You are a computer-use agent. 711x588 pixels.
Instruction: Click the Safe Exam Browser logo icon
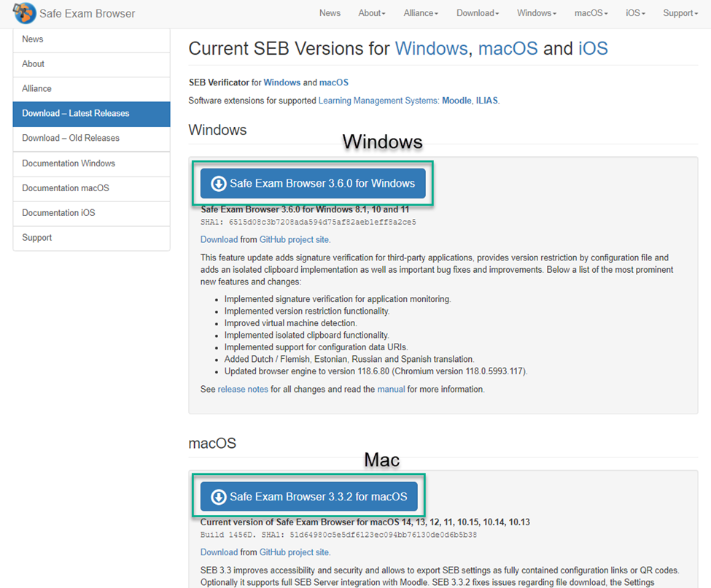(23, 12)
